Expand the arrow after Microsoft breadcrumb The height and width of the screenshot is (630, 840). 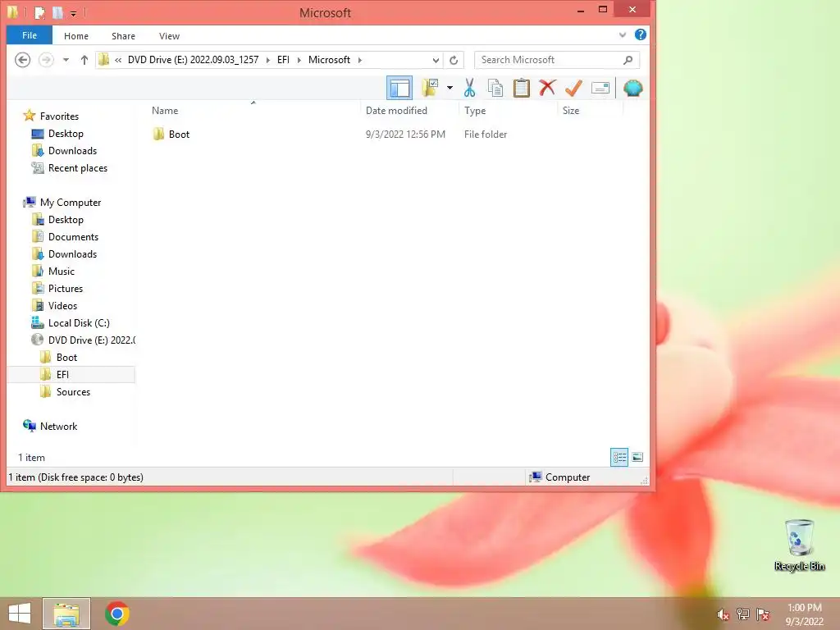tap(360, 60)
